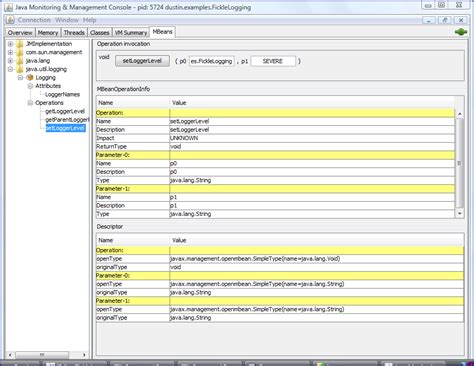Open the Window menu
This screenshot has height=366, width=474.
tap(67, 20)
